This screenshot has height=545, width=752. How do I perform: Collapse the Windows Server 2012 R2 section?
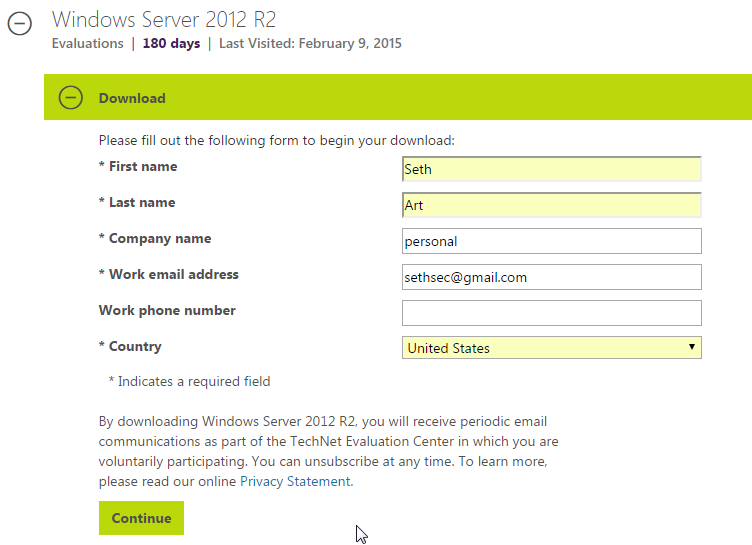[19, 26]
